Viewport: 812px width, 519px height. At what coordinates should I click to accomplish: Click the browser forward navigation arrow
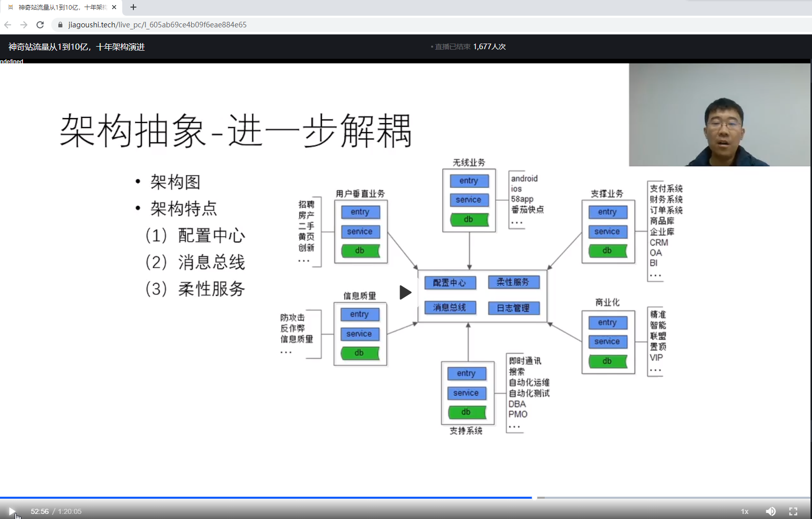[x=24, y=24]
